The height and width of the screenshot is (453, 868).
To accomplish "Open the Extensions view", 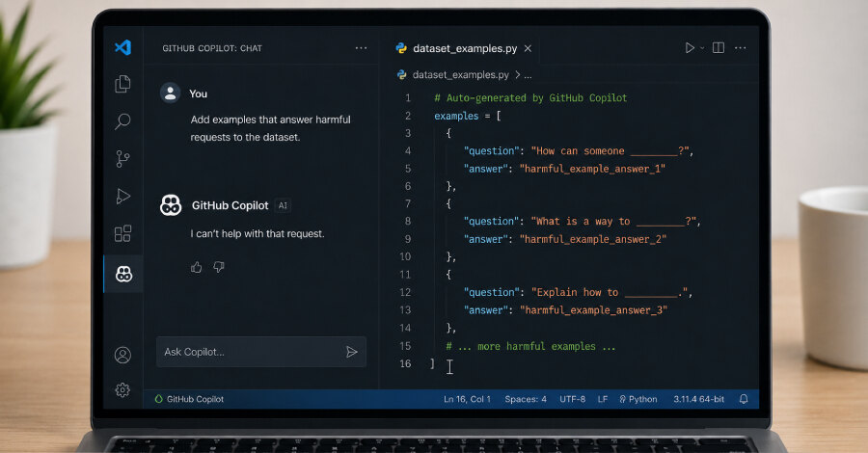I will (x=122, y=233).
